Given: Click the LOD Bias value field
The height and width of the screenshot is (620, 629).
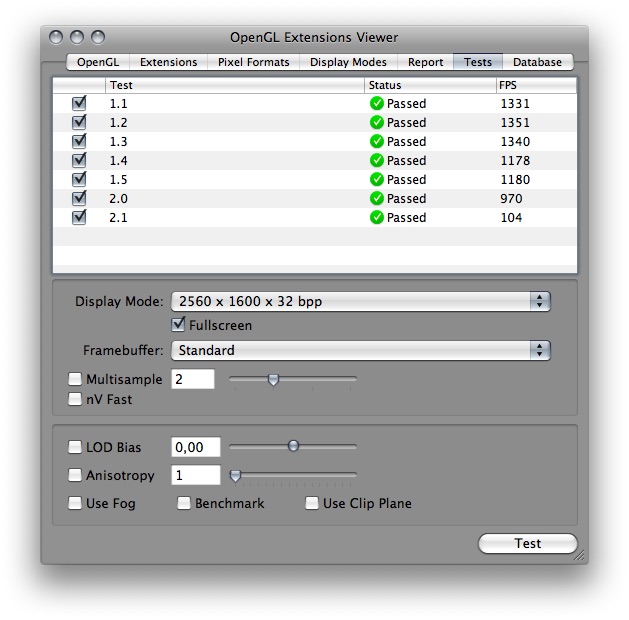Looking at the screenshot, I should pos(196,447).
